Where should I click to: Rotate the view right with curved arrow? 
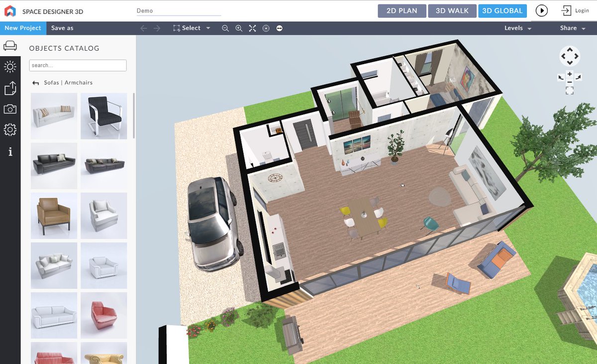[578, 77]
